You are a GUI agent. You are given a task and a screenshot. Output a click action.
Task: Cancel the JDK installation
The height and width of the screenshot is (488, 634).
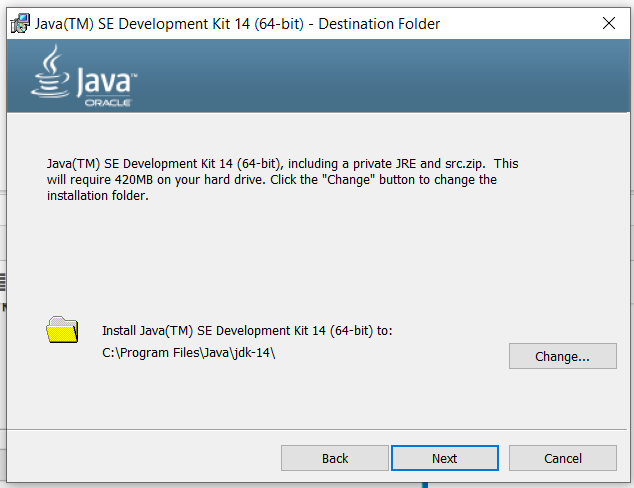[x=562, y=458]
